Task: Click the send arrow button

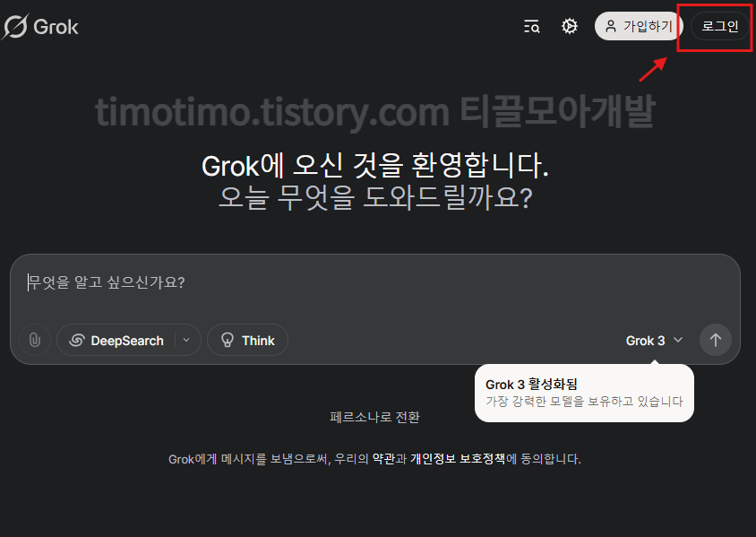Action: point(716,340)
